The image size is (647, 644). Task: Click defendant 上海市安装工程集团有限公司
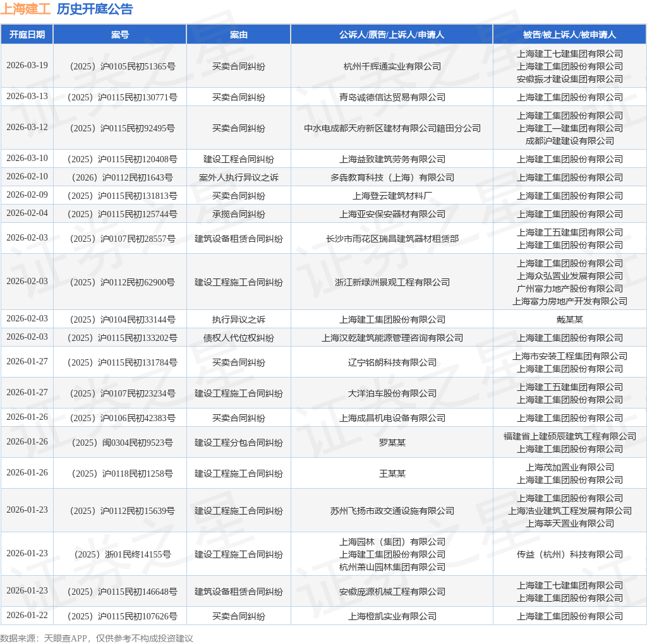570,356
